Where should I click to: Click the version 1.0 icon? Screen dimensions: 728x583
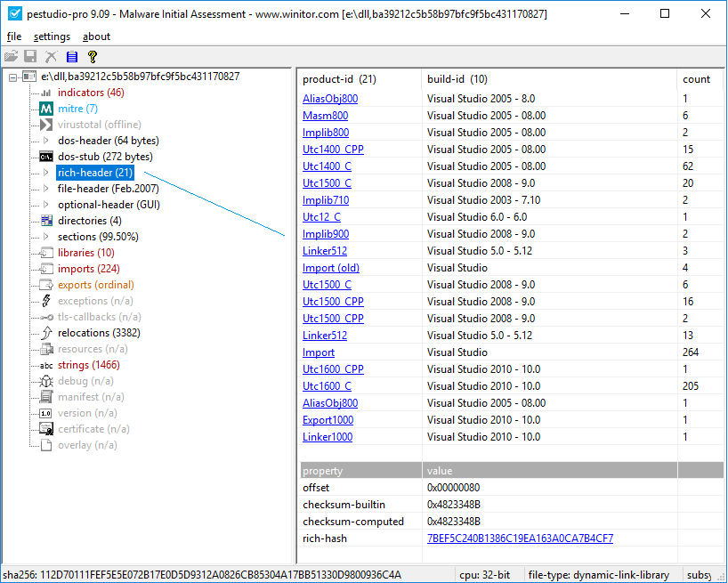tap(46, 413)
